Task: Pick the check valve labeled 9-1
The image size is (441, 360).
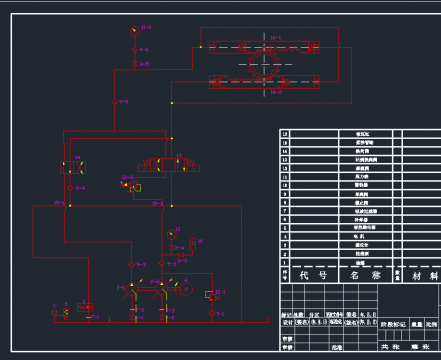Action: click(x=212, y=314)
